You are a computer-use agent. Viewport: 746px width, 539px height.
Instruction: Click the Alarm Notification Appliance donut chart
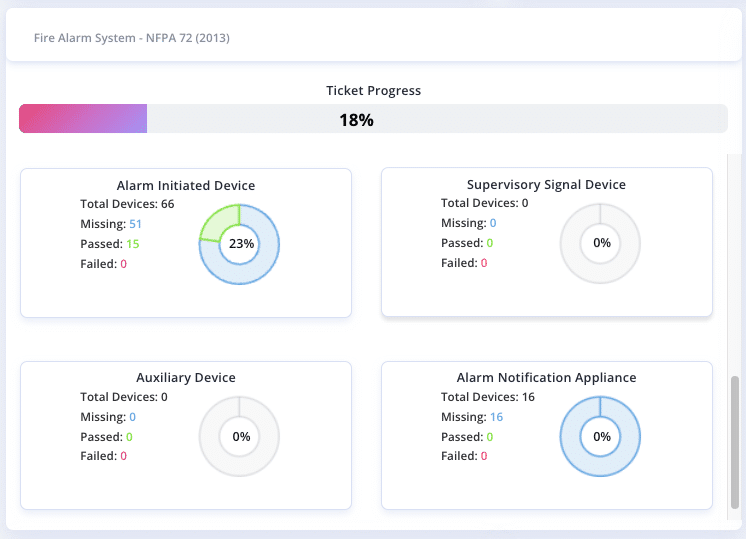(600, 436)
